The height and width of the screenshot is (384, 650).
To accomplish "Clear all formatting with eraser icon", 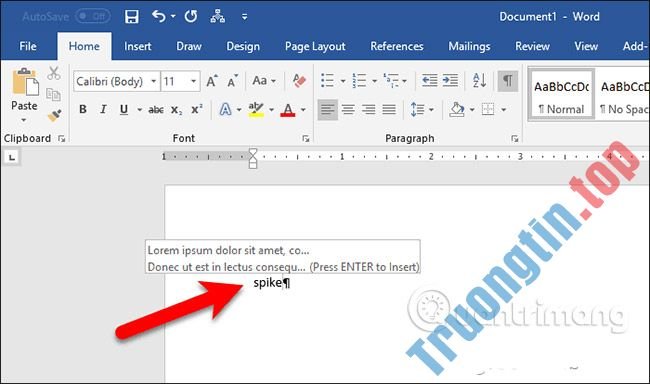I will [299, 80].
